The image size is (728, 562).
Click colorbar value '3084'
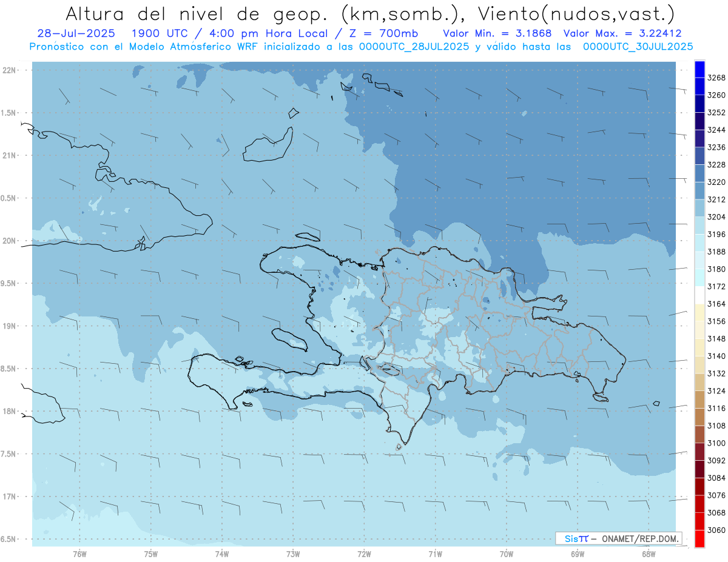tap(716, 478)
